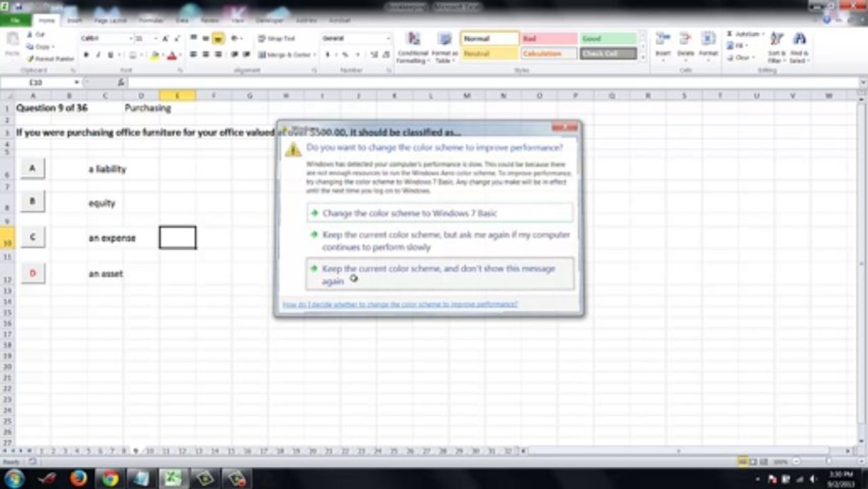868x489 pixels.
Task: Toggle Wrap Text
Action: click(277, 39)
